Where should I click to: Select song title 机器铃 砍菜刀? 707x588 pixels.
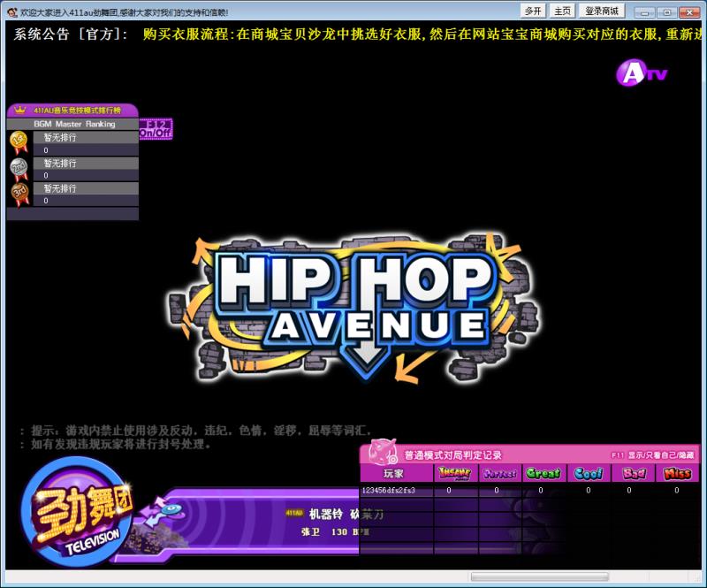click(346, 514)
